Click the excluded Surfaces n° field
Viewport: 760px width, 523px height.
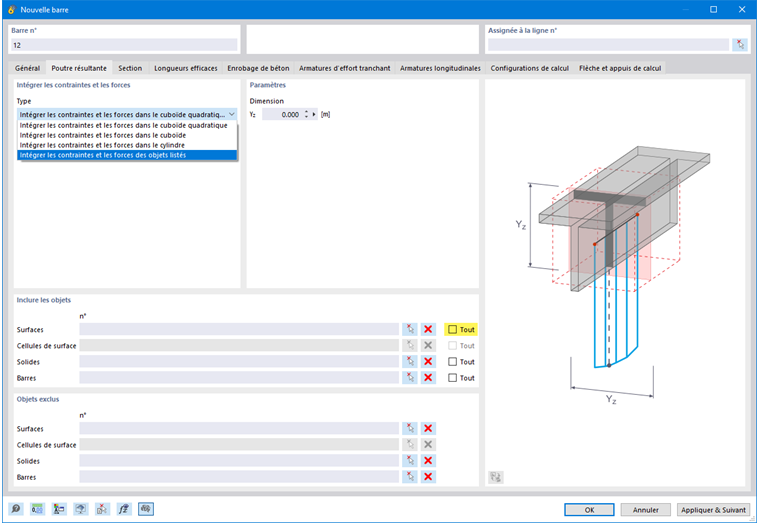click(x=239, y=428)
